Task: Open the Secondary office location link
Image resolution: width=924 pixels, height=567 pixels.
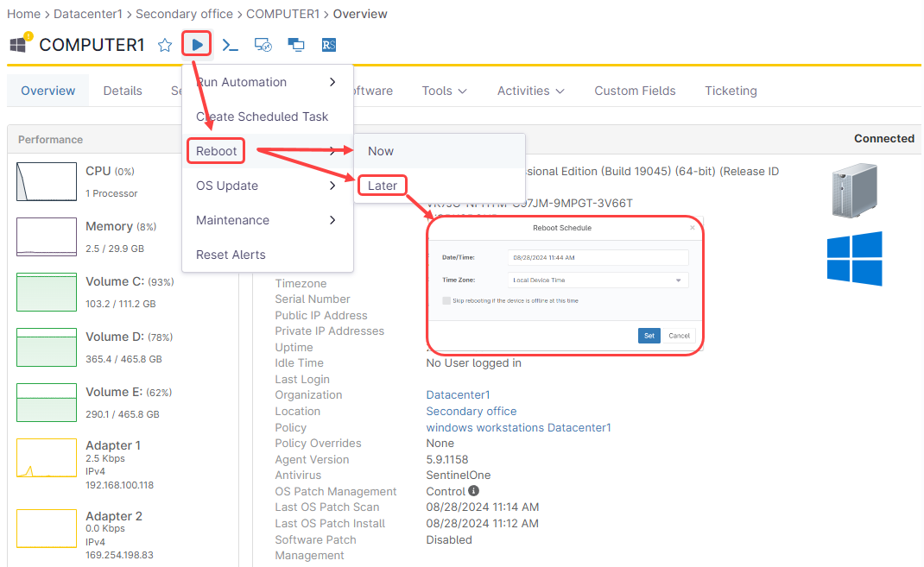Action: point(471,411)
